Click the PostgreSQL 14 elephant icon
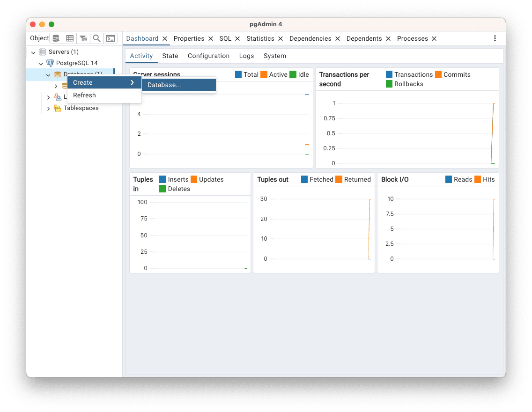 [50, 63]
